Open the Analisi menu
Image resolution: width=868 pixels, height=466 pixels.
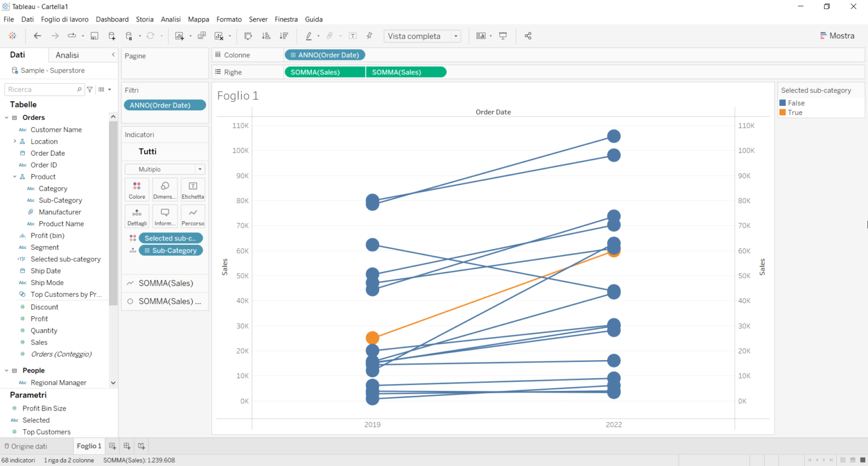pos(170,19)
